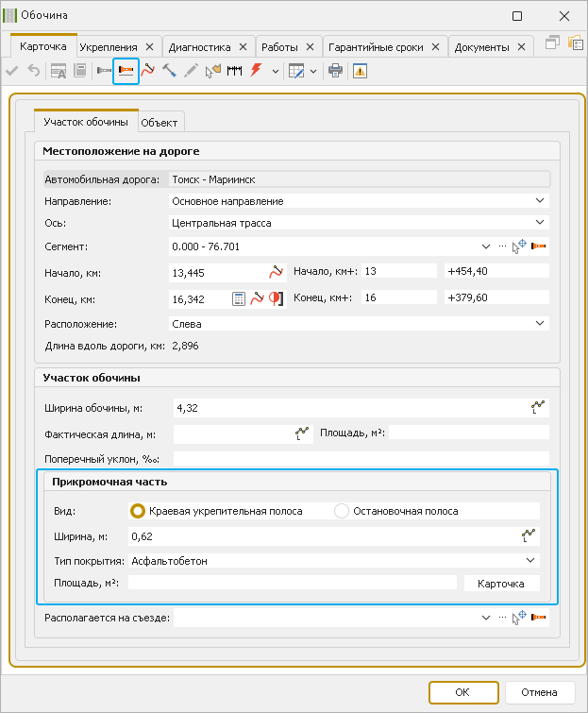Select Остановочная полоса radio button
The image size is (588, 713).
(x=342, y=511)
